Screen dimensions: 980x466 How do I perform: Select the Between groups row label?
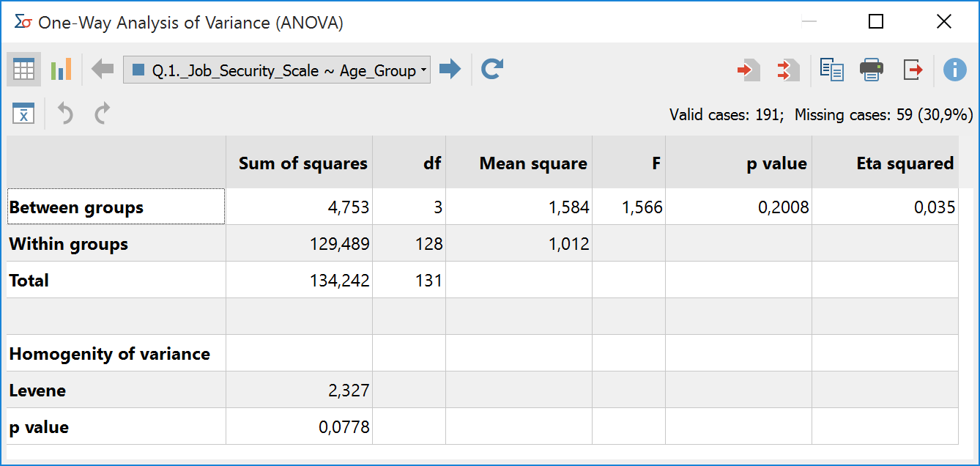click(x=116, y=207)
